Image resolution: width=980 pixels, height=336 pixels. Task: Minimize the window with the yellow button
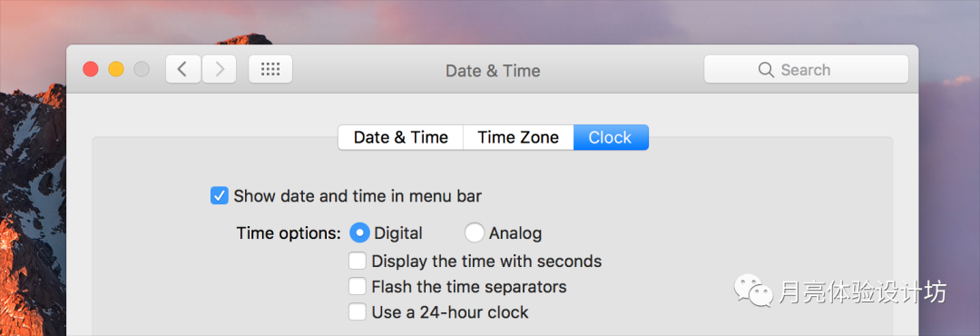click(x=116, y=69)
